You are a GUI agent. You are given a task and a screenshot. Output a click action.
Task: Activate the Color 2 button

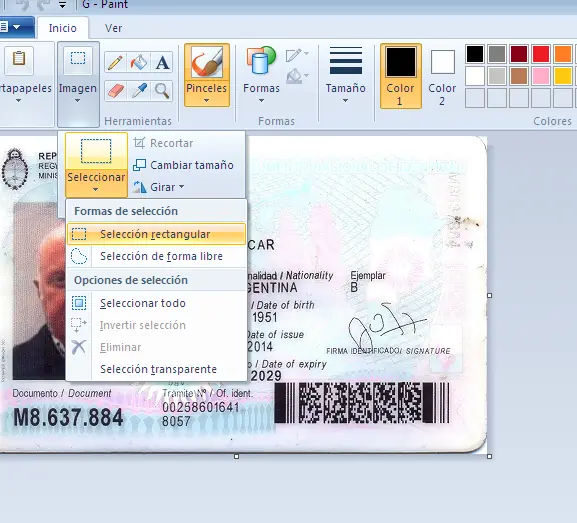point(442,76)
